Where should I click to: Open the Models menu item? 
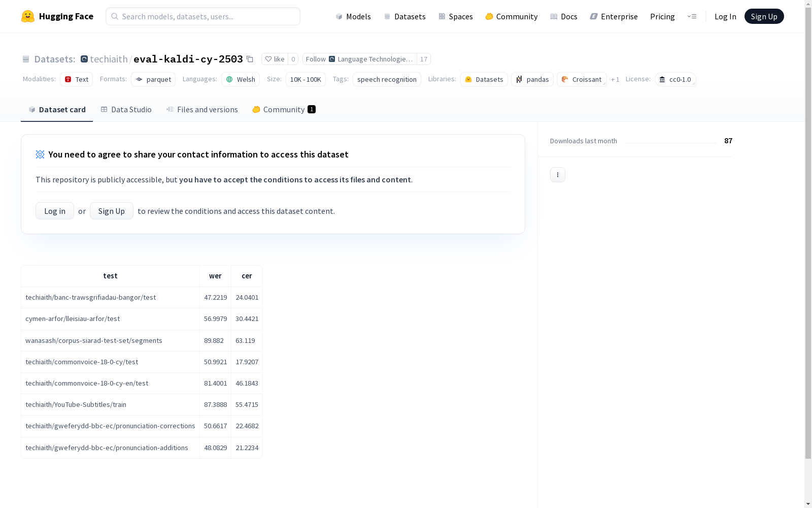tap(353, 16)
